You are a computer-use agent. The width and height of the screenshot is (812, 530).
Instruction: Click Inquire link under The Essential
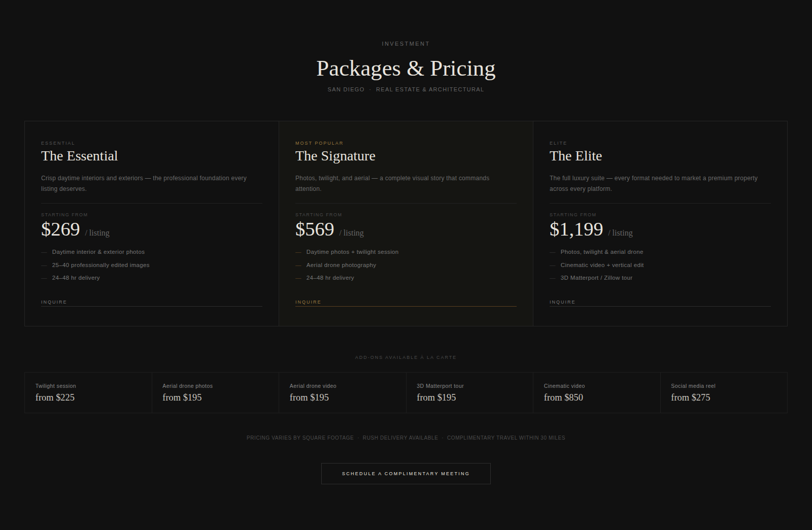click(151, 302)
